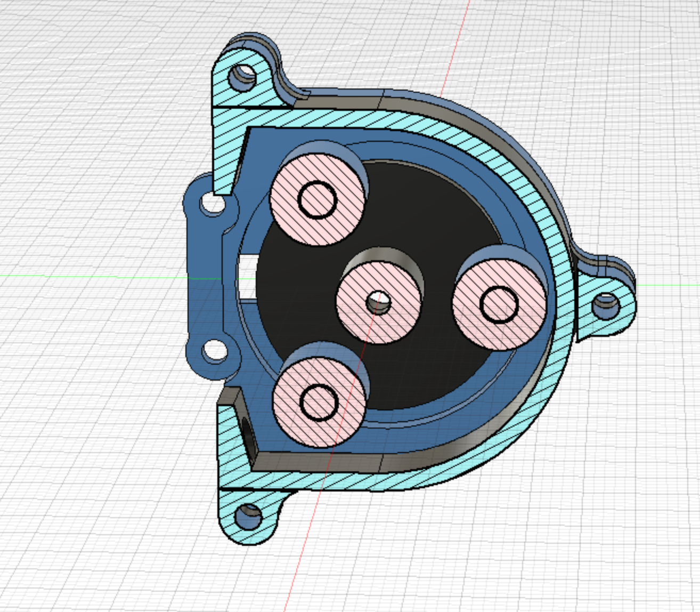Pick the inner bore circle of right roller
700x612 pixels.
tap(499, 304)
